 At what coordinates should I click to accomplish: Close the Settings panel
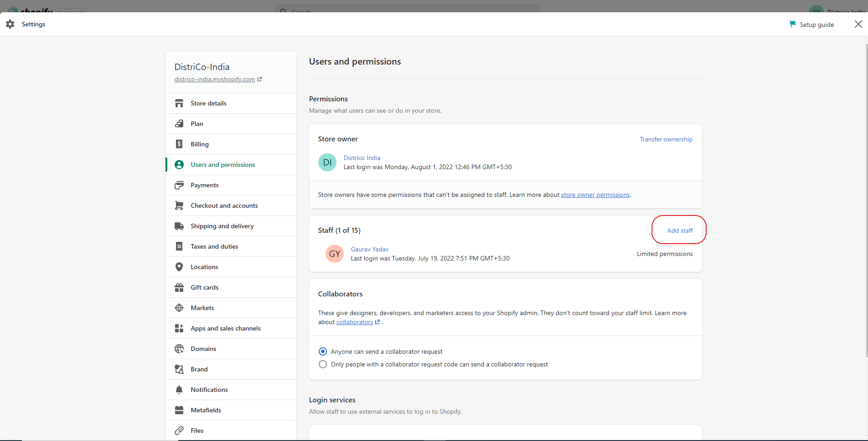(x=858, y=24)
